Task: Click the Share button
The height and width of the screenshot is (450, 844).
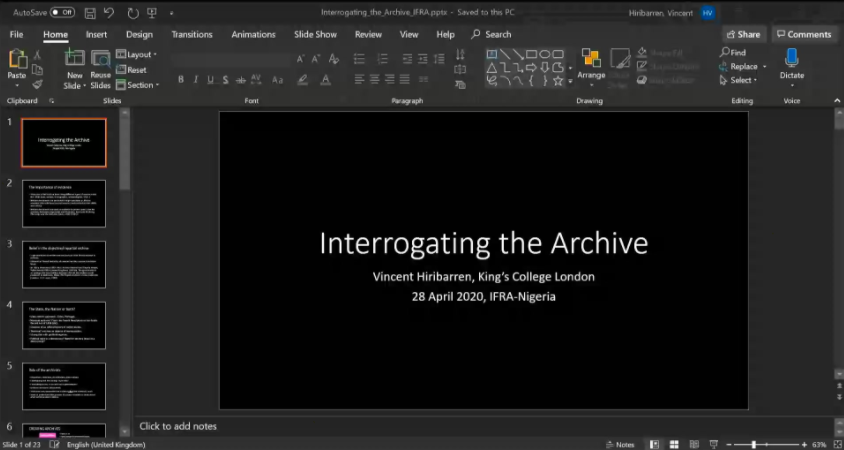Action: (744, 34)
